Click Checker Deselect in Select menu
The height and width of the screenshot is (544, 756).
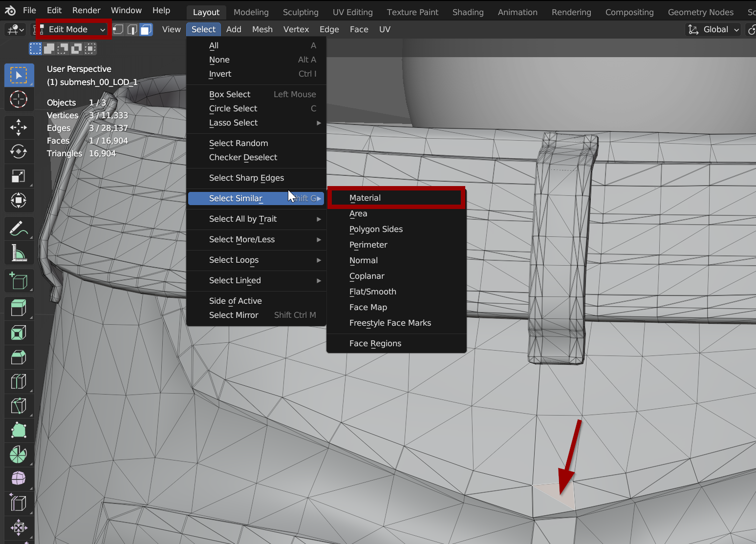(243, 157)
